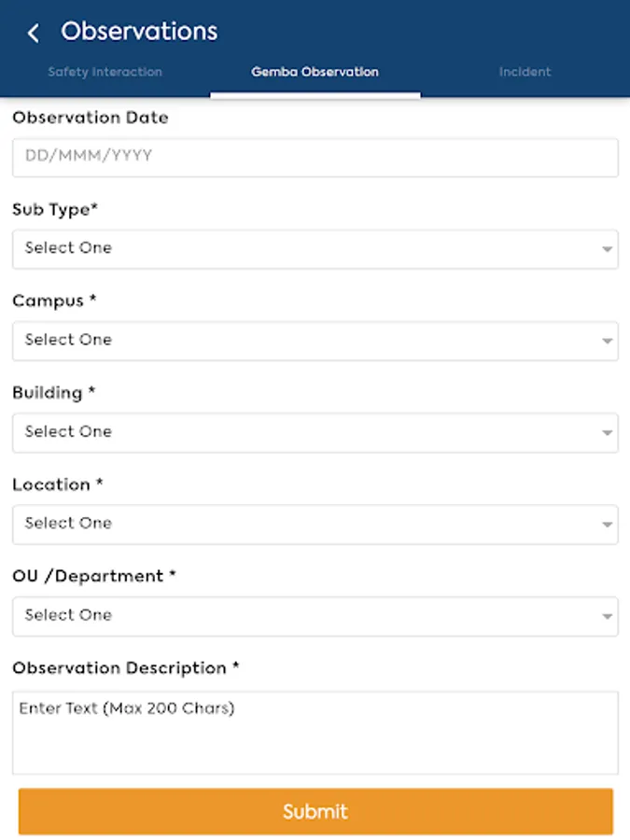Click the Observations header title
This screenshot has width=630, height=840.
click(x=139, y=32)
